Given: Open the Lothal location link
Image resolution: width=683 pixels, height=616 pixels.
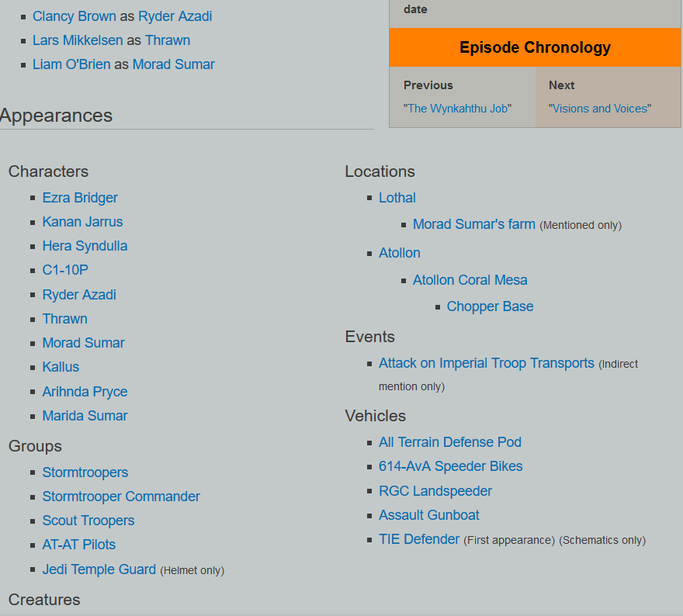Looking at the screenshot, I should [397, 198].
